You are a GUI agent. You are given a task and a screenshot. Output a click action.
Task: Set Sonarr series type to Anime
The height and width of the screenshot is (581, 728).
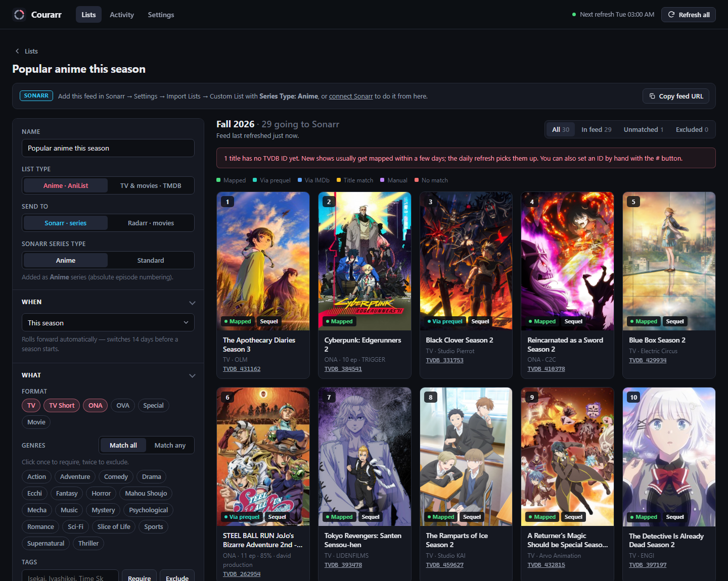(x=66, y=260)
